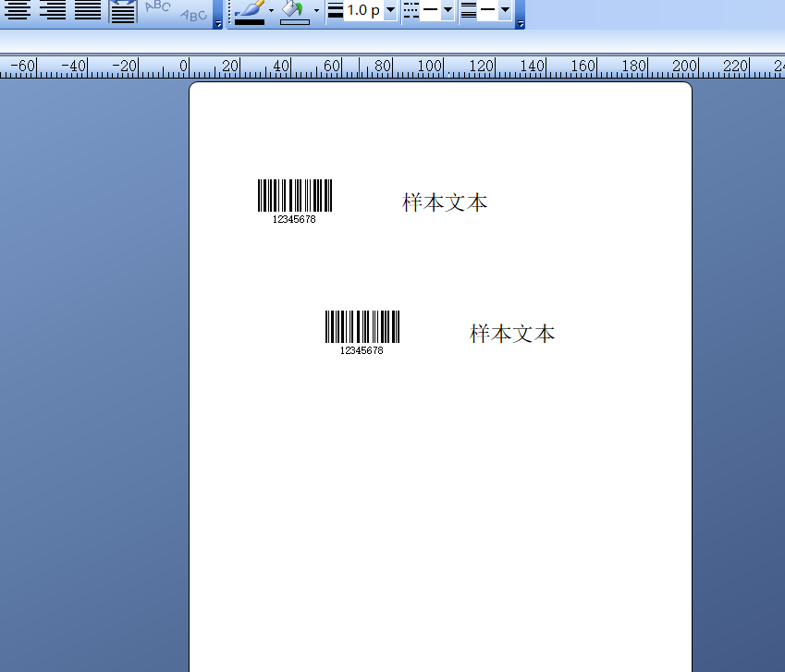Open the dash style dropdown

[448, 9]
